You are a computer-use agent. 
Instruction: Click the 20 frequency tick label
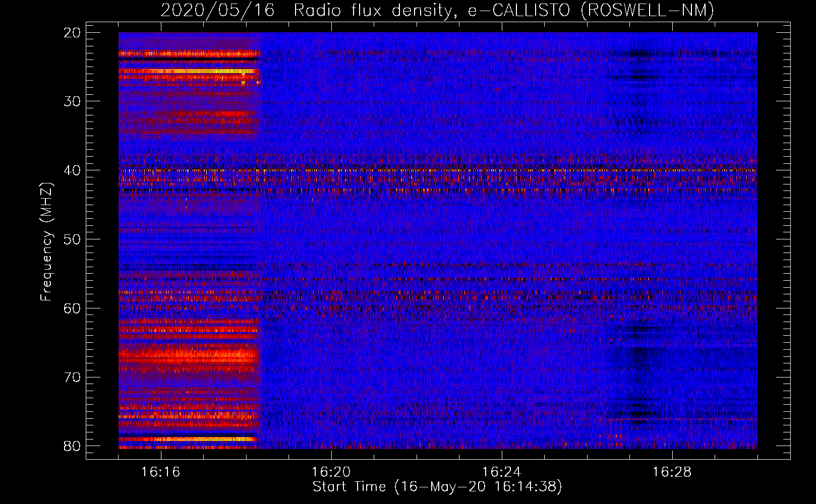click(73, 33)
